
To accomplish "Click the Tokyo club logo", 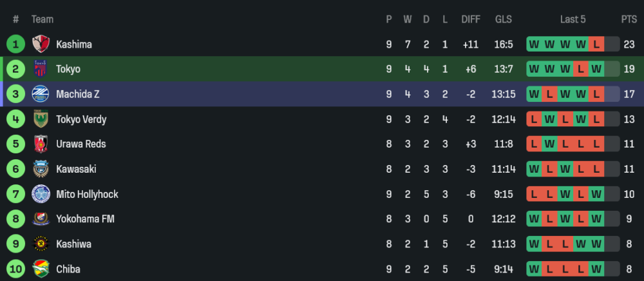I will [41, 69].
